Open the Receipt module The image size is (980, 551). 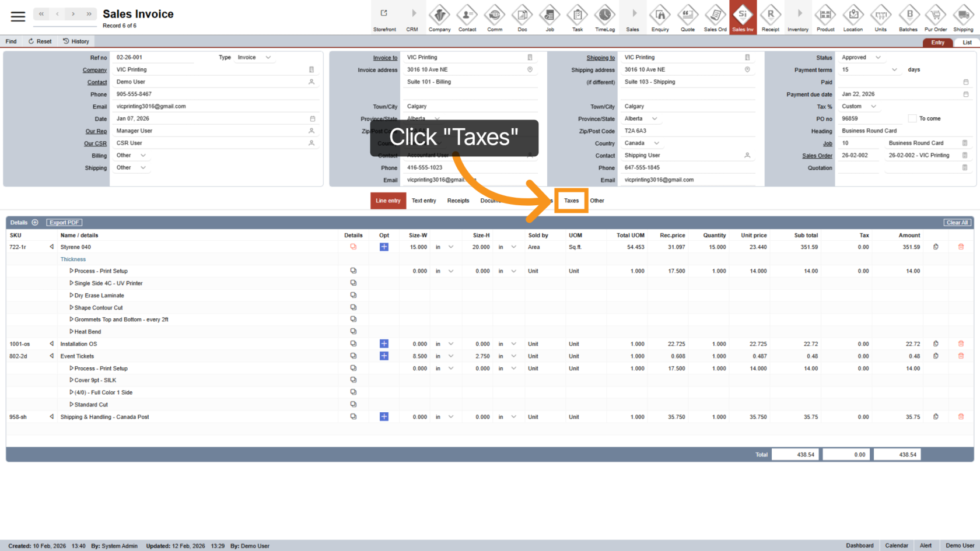(x=771, y=17)
